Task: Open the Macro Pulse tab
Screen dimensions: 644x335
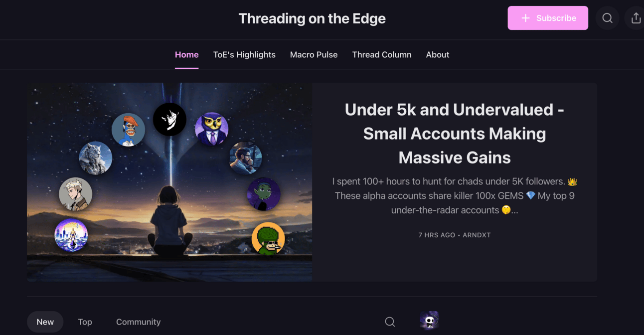Action: tap(314, 55)
